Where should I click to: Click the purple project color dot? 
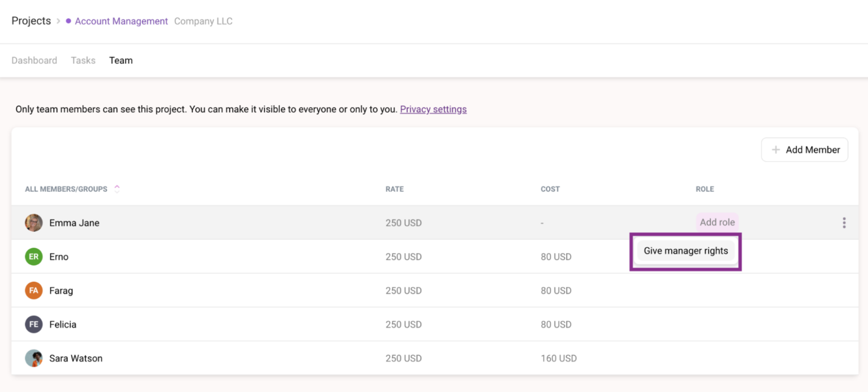click(x=68, y=21)
